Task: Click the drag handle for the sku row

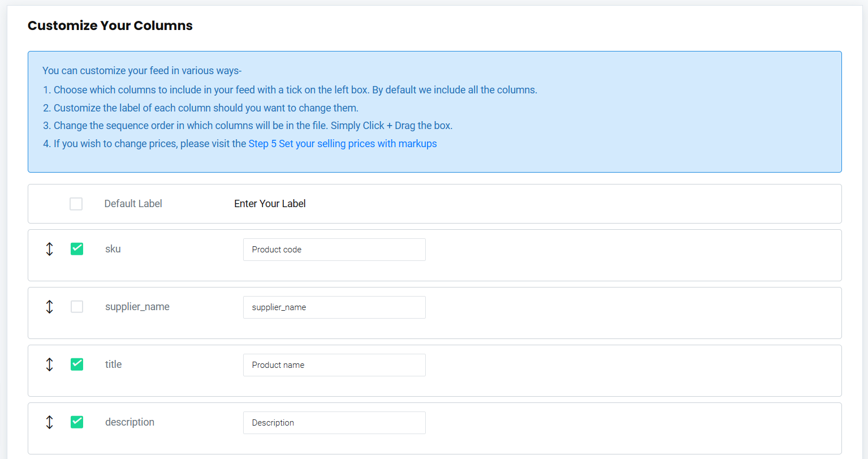Action: [49, 249]
